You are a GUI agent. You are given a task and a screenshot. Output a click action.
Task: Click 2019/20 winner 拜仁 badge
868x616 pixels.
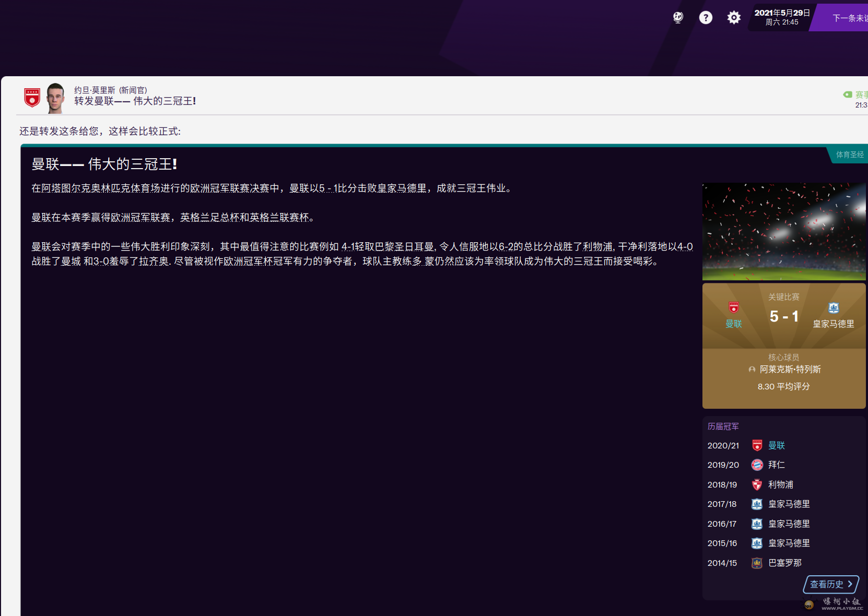[x=757, y=465]
